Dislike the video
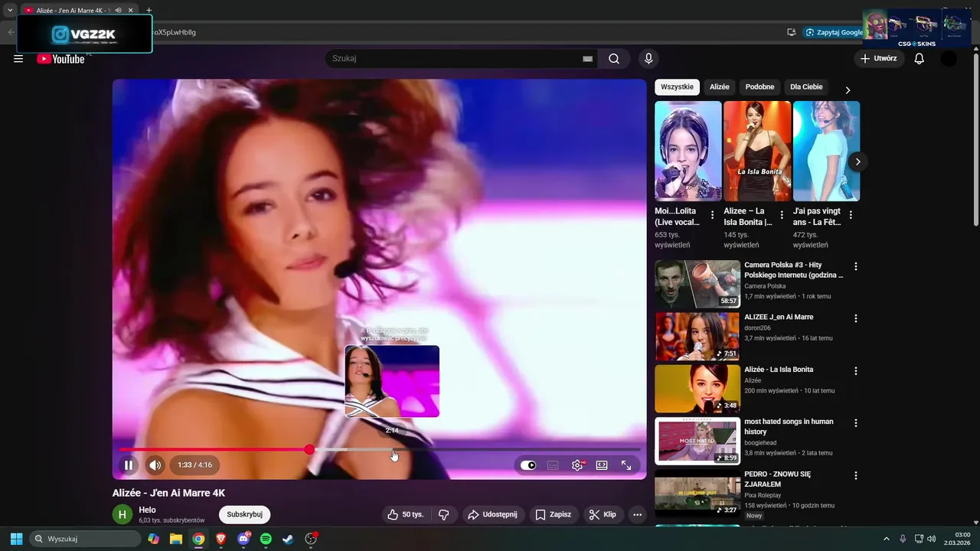This screenshot has height=551, width=980. coord(443,514)
